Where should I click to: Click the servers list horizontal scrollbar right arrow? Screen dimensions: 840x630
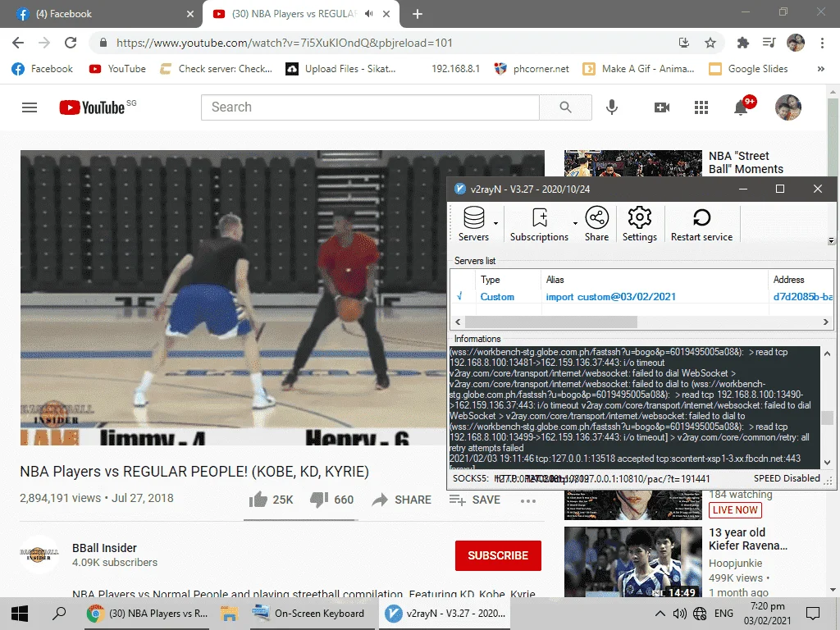point(825,322)
